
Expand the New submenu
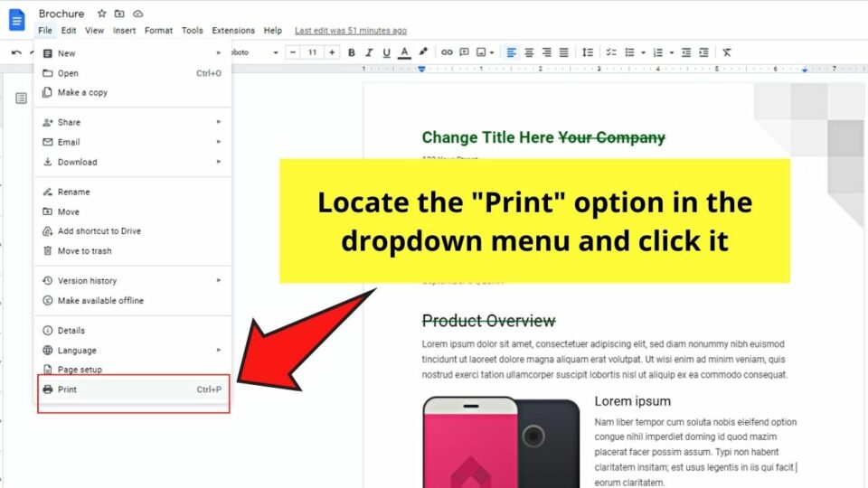[x=219, y=53]
